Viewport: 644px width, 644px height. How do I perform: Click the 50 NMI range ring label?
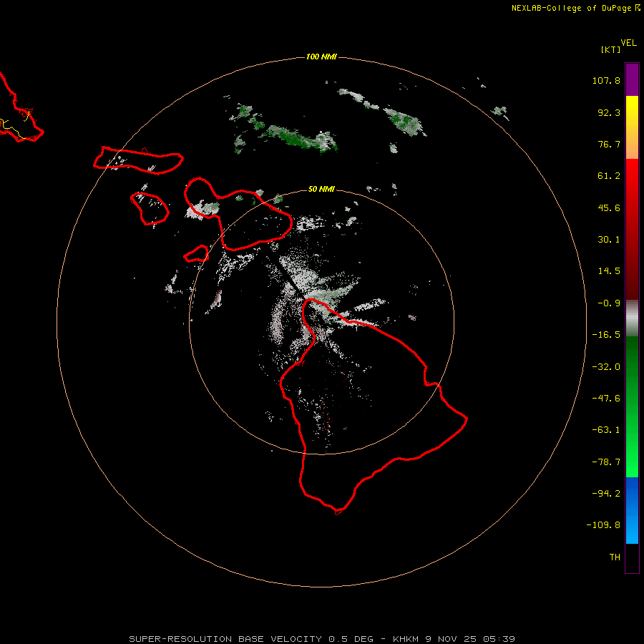[x=321, y=189]
